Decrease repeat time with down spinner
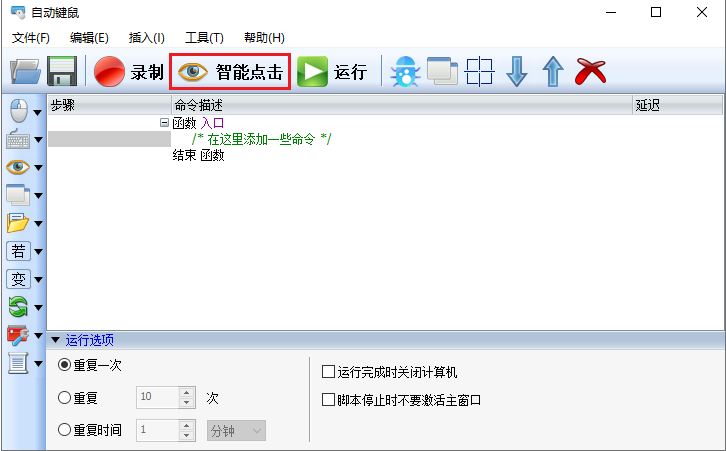The image size is (726, 451). pos(187,436)
